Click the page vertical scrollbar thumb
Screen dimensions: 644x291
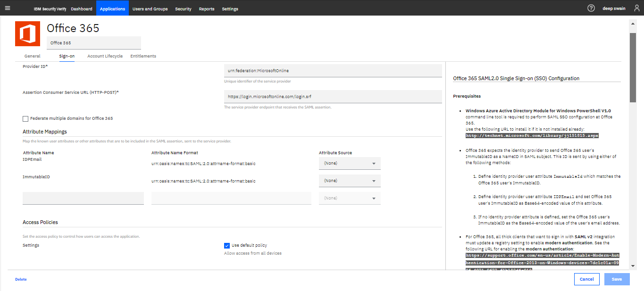[x=633, y=67]
